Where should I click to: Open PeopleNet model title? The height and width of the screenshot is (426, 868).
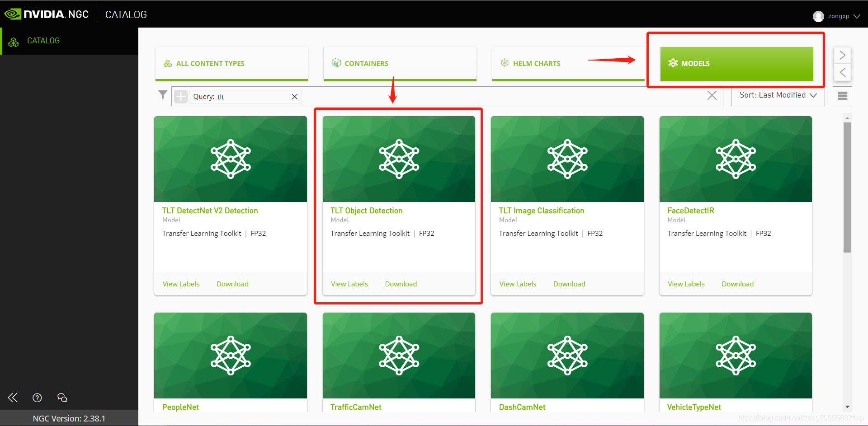click(x=180, y=407)
